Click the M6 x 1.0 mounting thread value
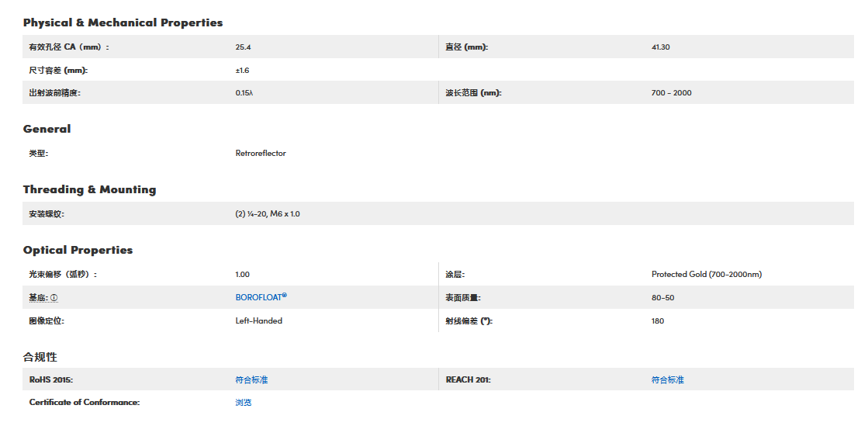868x426 pixels. (x=284, y=213)
